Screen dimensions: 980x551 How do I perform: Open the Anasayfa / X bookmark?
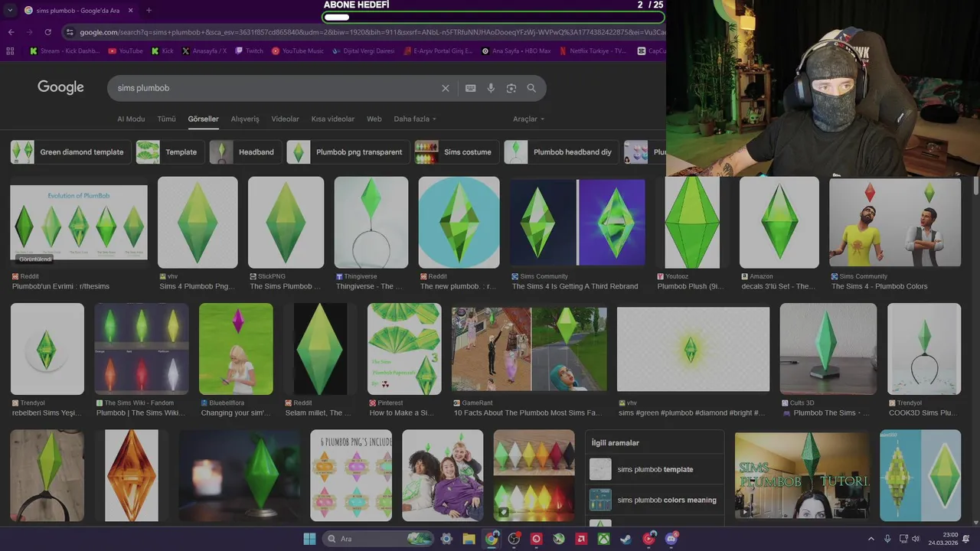[x=204, y=51]
